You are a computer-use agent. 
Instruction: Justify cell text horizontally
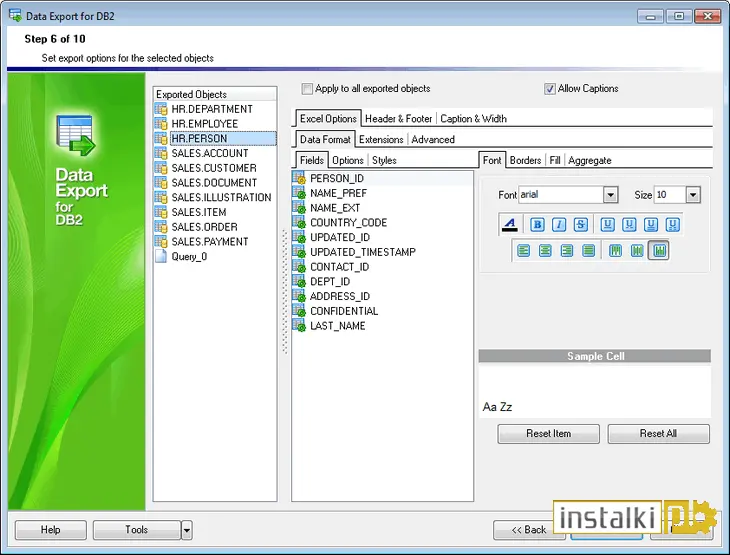(588, 251)
